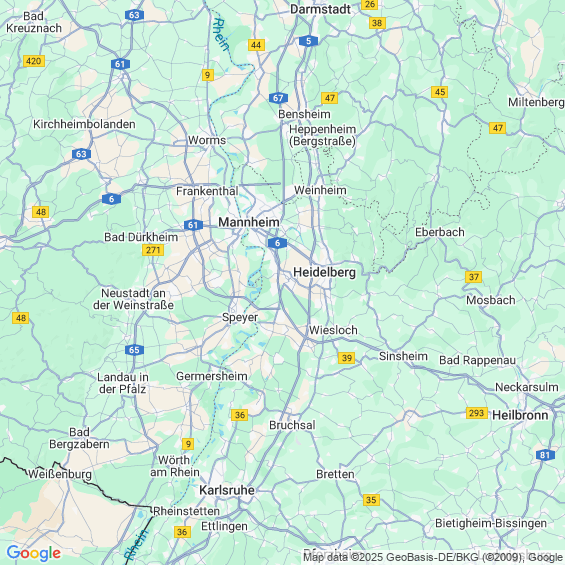Image resolution: width=565 pixels, height=565 pixels.
Task: Select the Bretten label
Action: tap(335, 474)
